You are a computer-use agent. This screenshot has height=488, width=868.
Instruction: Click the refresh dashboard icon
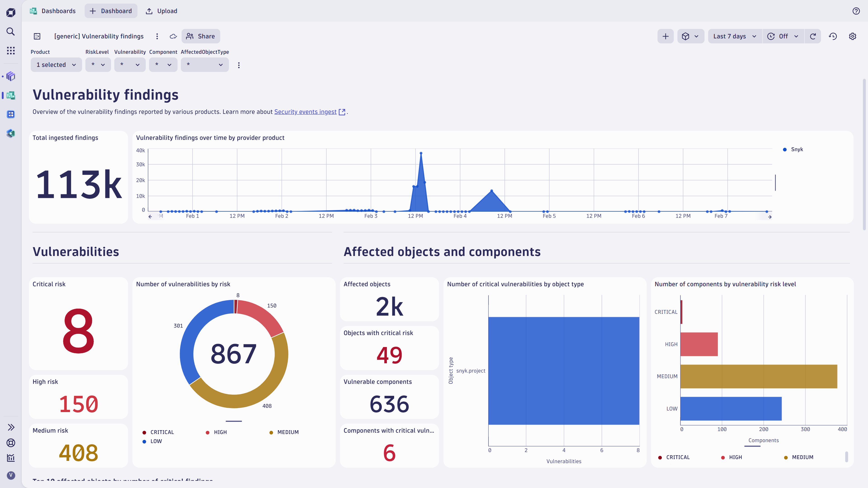(813, 36)
